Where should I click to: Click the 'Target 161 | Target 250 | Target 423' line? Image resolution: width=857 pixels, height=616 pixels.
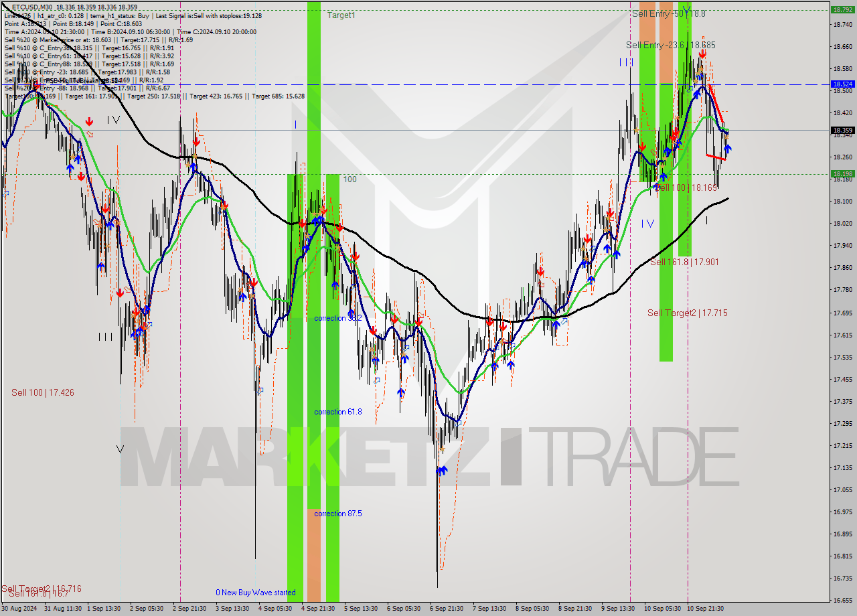(155, 96)
